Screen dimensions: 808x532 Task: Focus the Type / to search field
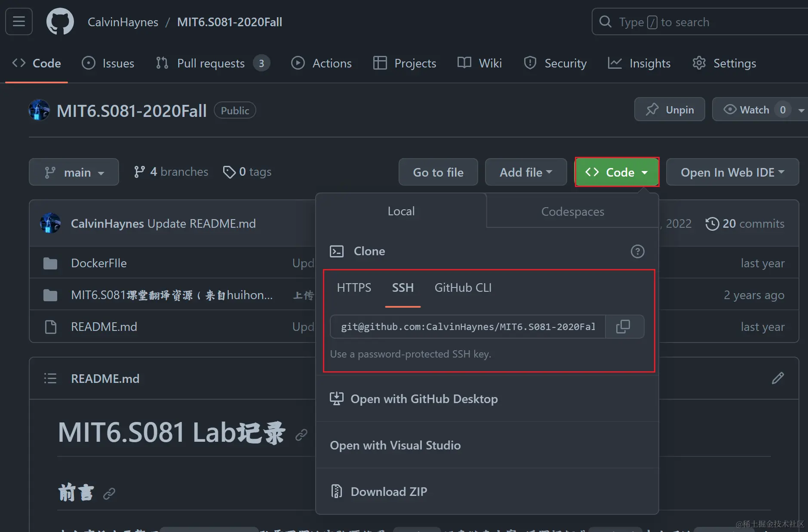[700, 21]
